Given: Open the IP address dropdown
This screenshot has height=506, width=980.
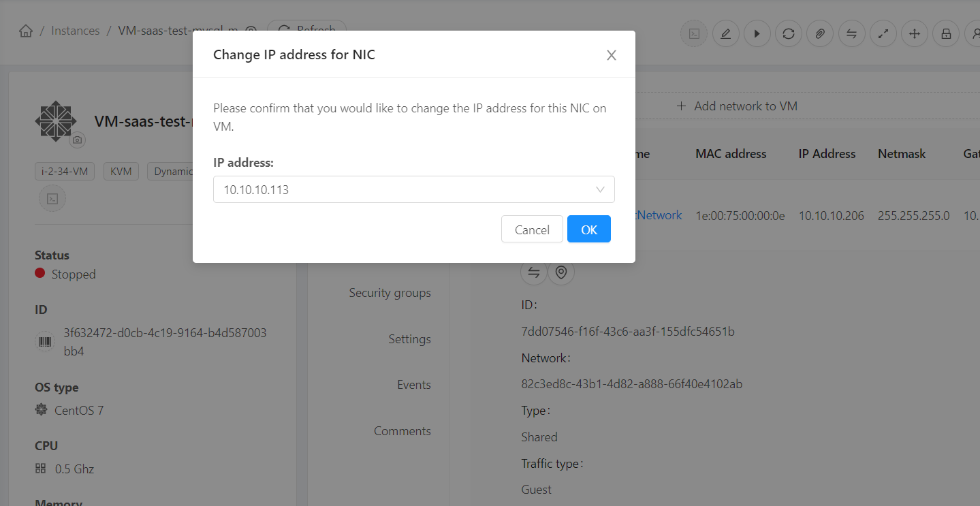Looking at the screenshot, I should pos(414,189).
